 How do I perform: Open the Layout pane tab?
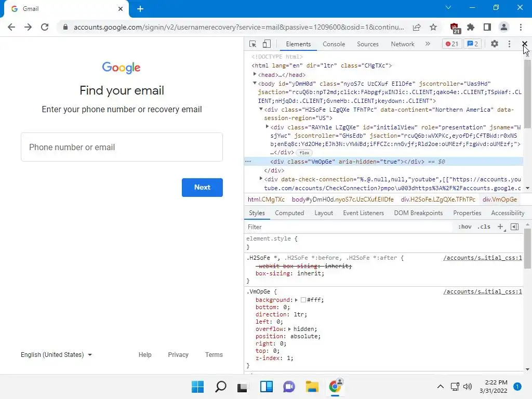[323, 213]
